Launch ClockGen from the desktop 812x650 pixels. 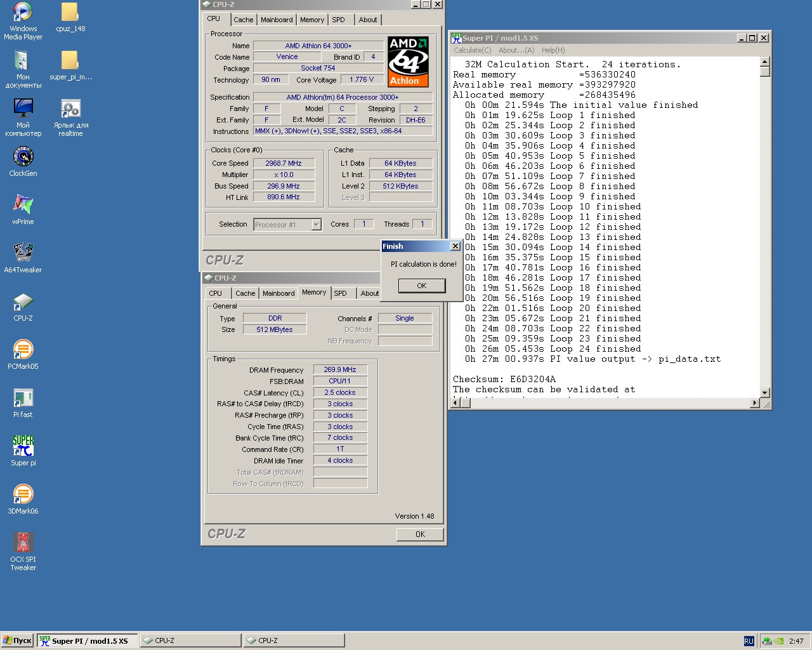tap(23, 161)
